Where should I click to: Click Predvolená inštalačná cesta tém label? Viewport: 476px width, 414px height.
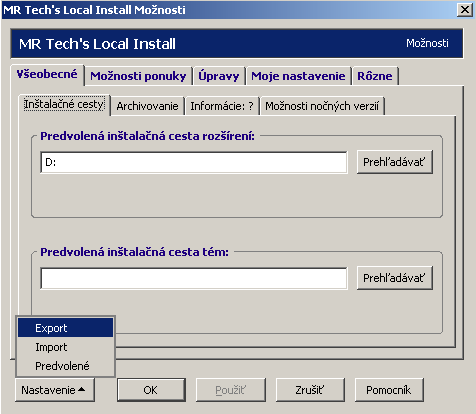[135, 252]
